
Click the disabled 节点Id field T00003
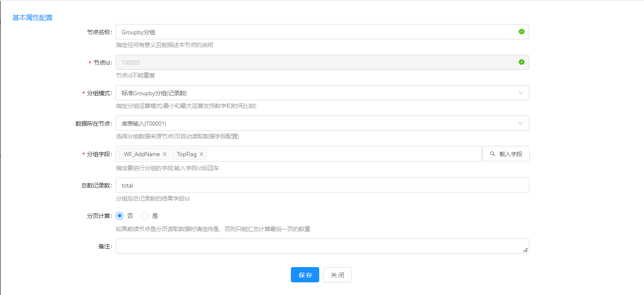pos(313,62)
